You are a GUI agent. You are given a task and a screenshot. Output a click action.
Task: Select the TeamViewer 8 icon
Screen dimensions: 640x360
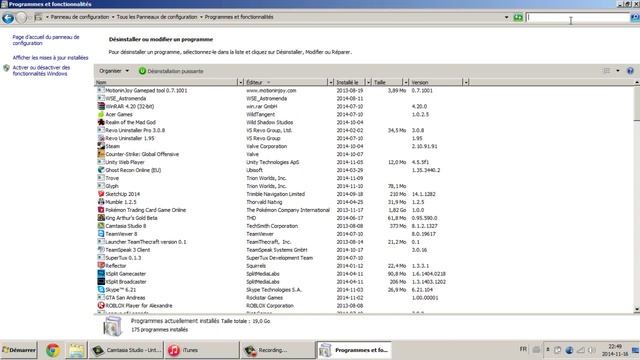[101, 233]
